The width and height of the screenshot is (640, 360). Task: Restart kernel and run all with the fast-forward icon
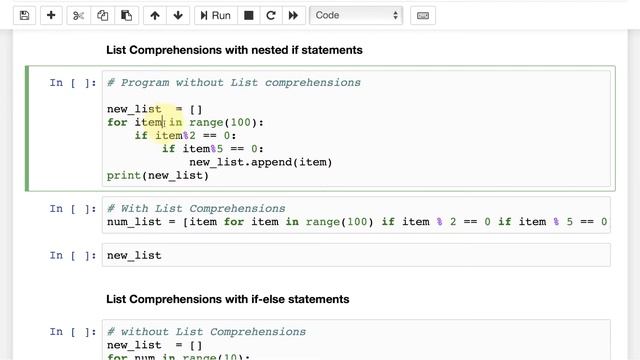tap(293, 16)
